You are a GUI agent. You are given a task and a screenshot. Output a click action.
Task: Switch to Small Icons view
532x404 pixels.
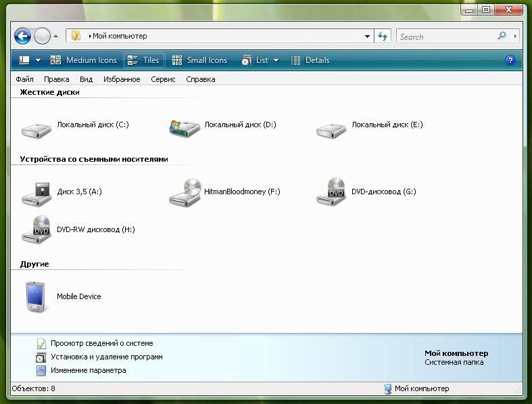[x=199, y=60]
